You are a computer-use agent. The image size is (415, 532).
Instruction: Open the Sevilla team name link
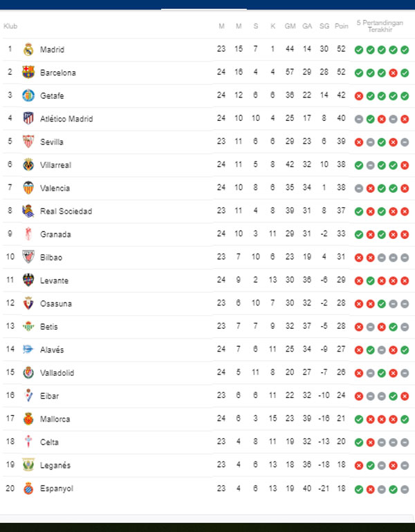[x=52, y=142]
